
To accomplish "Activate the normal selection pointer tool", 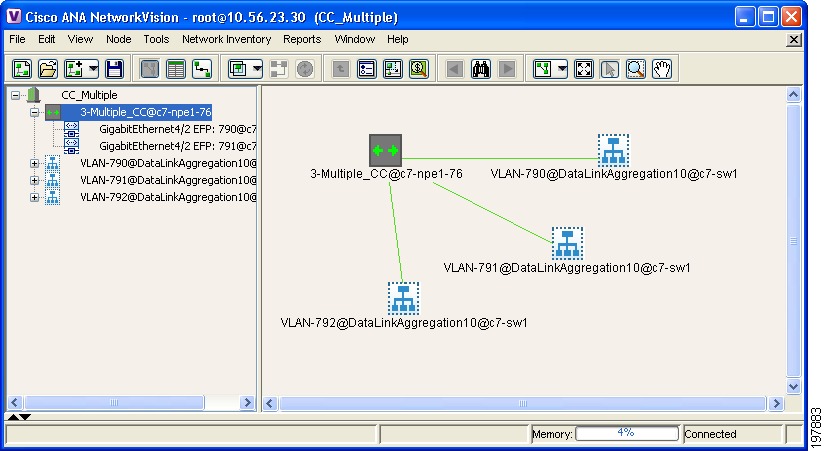I will [610, 69].
